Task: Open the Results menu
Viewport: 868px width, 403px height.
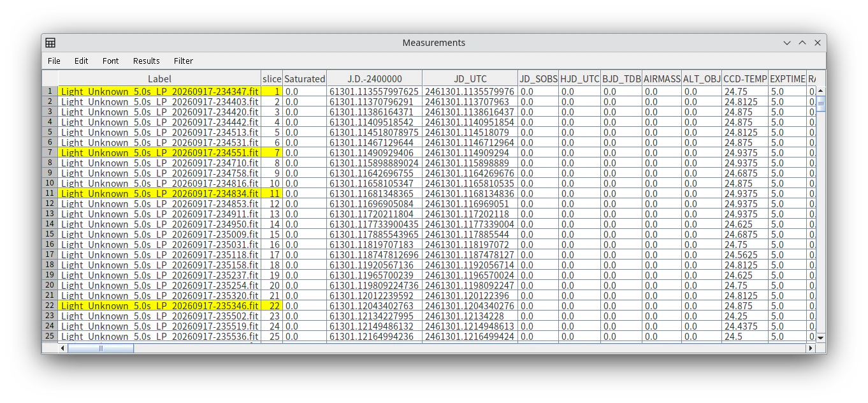Action: (146, 61)
